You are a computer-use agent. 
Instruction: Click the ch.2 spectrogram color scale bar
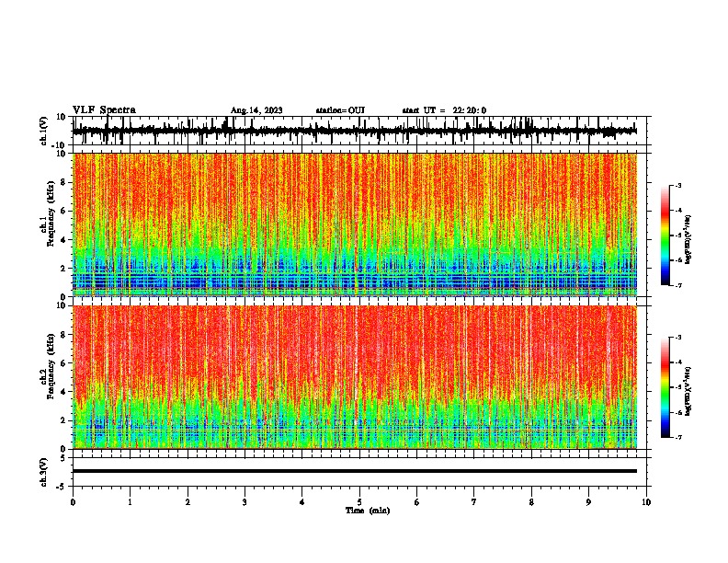(x=665, y=387)
